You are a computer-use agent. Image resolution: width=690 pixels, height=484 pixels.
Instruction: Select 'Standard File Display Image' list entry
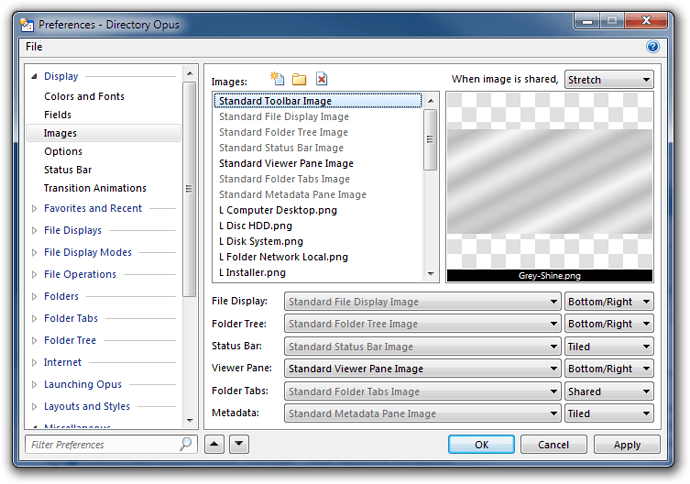point(318,117)
